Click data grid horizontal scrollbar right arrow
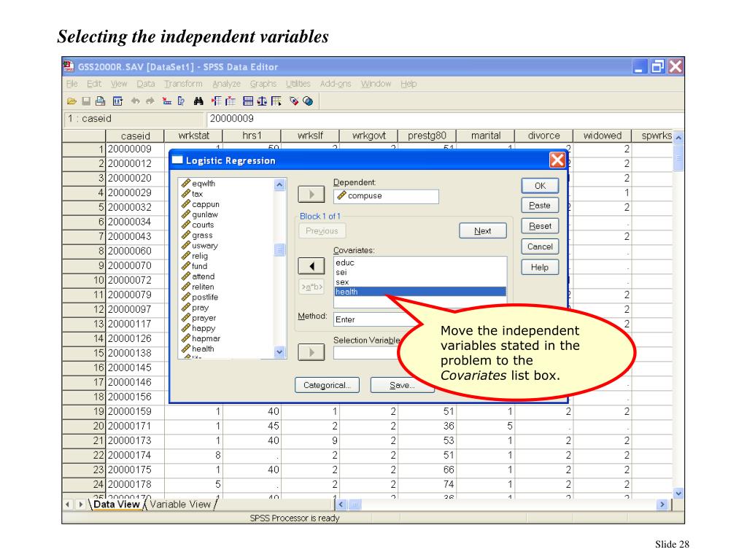 click(662, 505)
